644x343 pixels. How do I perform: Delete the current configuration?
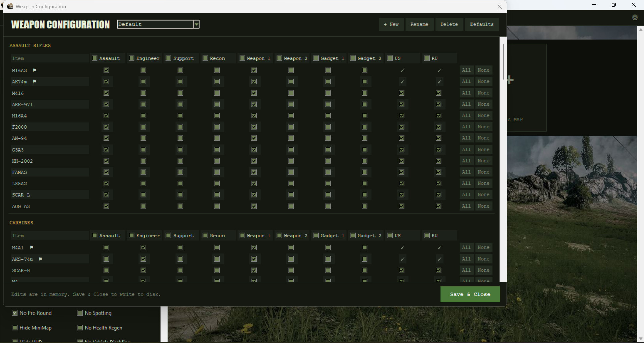pyautogui.click(x=449, y=24)
